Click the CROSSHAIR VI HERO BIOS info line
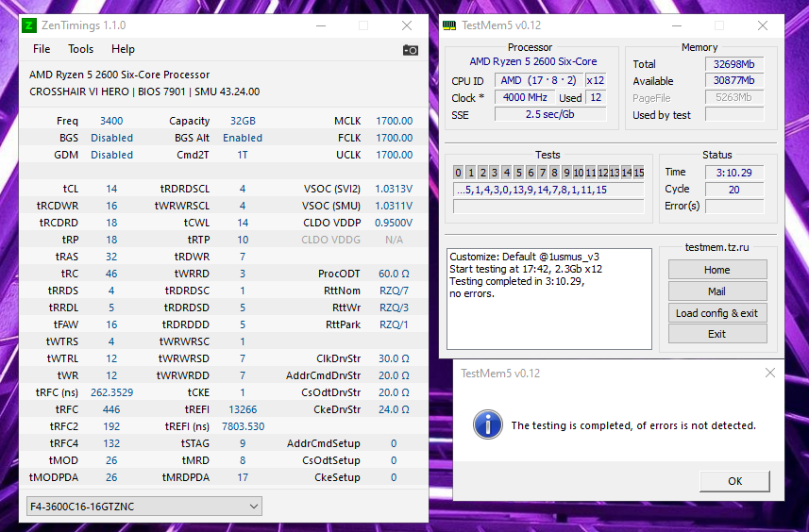This screenshot has width=809, height=532. pyautogui.click(x=144, y=91)
